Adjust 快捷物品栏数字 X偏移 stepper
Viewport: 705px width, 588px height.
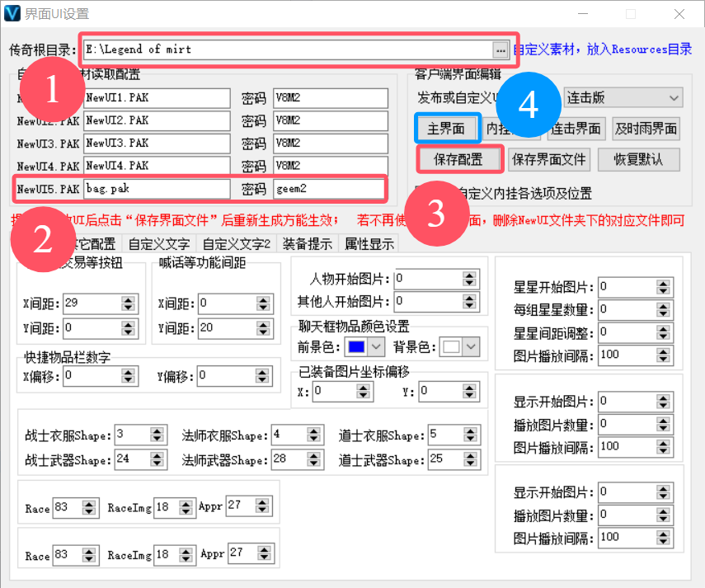pyautogui.click(x=128, y=376)
